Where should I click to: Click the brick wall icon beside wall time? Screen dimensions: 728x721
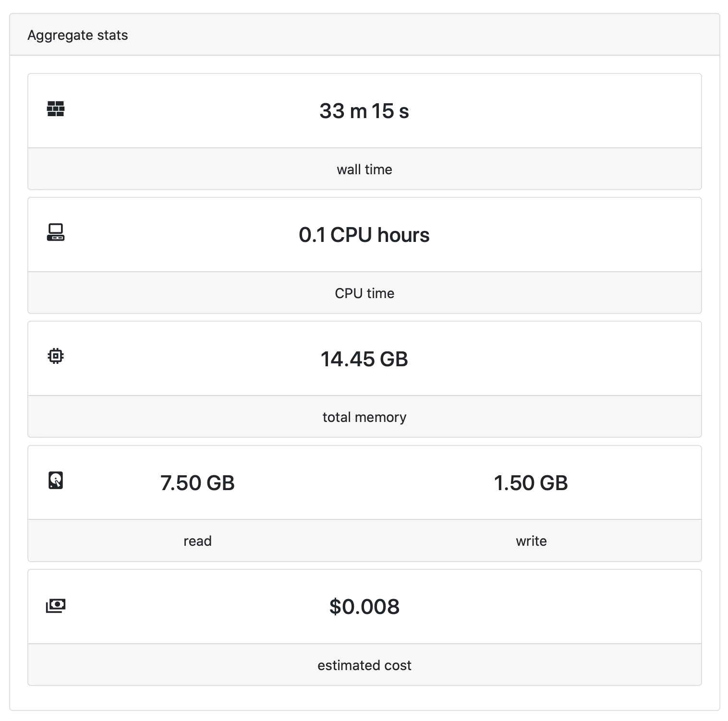[56, 109]
